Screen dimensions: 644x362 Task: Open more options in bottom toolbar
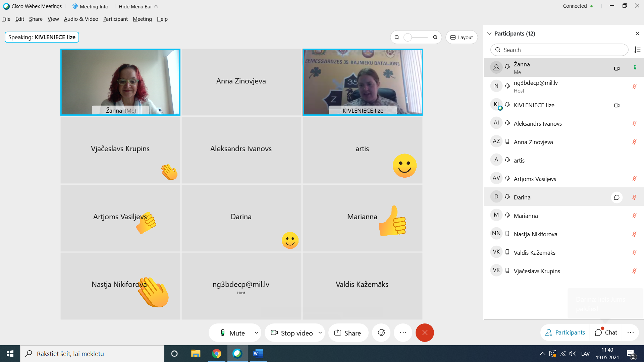click(x=403, y=333)
